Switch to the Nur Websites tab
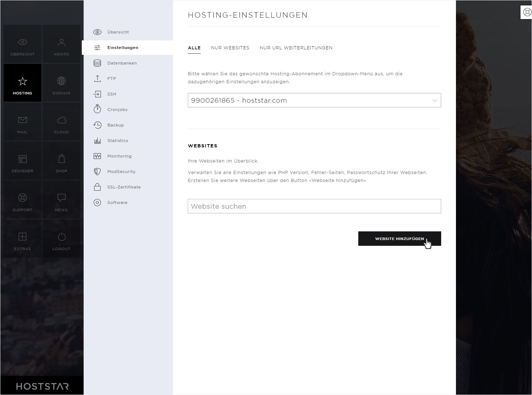Viewport: 532px width, 395px height. (230, 48)
